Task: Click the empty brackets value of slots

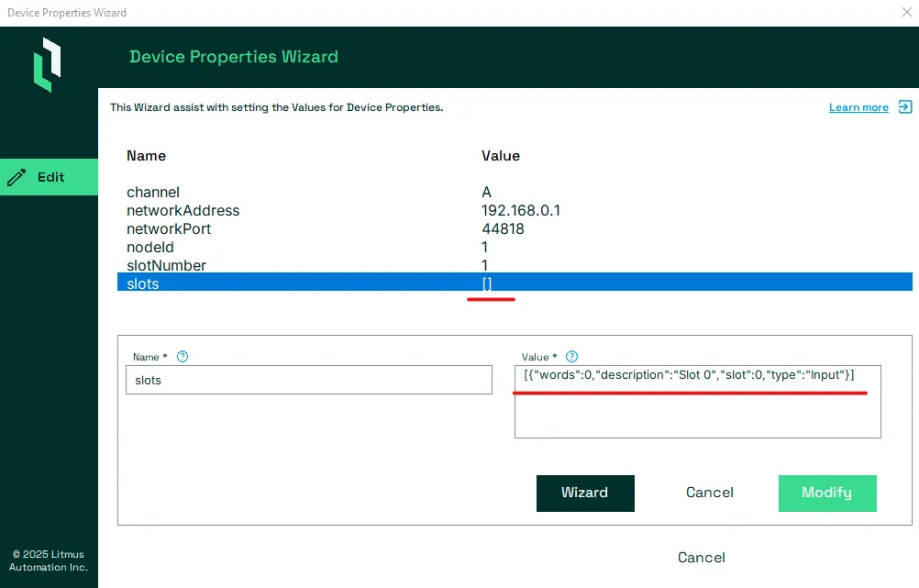Action: point(487,283)
